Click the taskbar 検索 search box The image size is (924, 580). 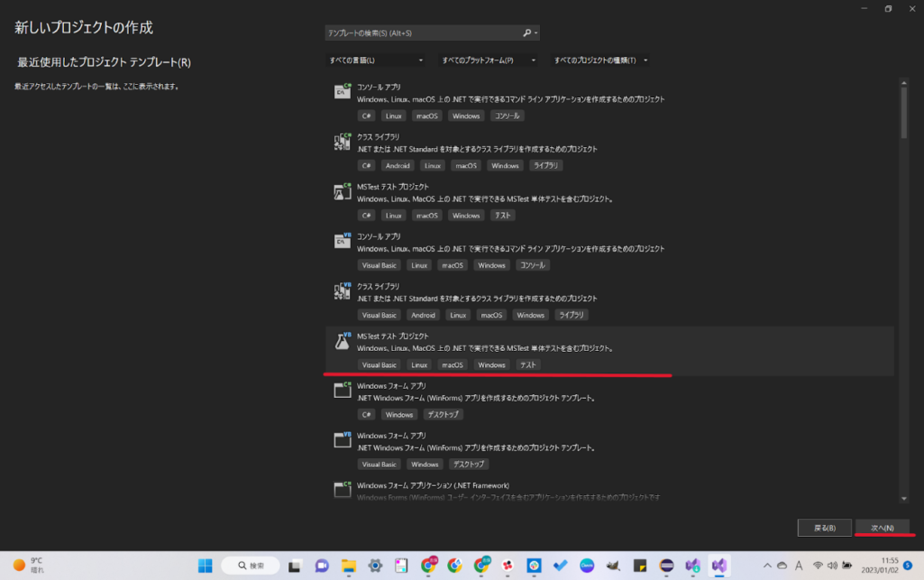coord(251,566)
